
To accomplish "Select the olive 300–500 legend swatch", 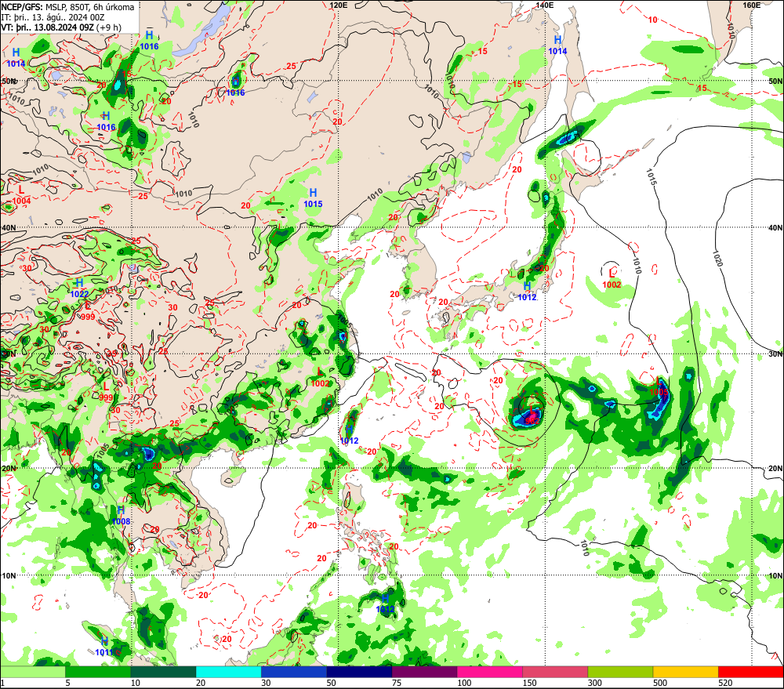I will click(x=620, y=672).
